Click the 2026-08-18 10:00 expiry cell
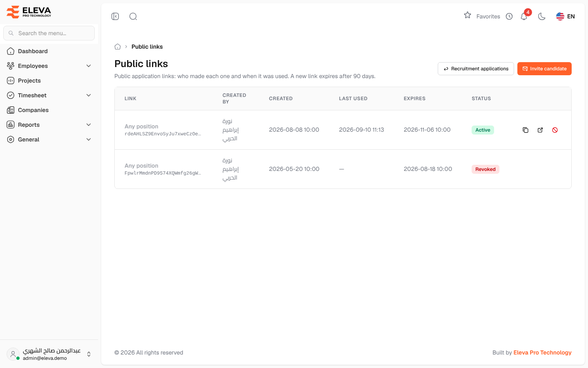The height and width of the screenshot is (368, 588). 428,169
